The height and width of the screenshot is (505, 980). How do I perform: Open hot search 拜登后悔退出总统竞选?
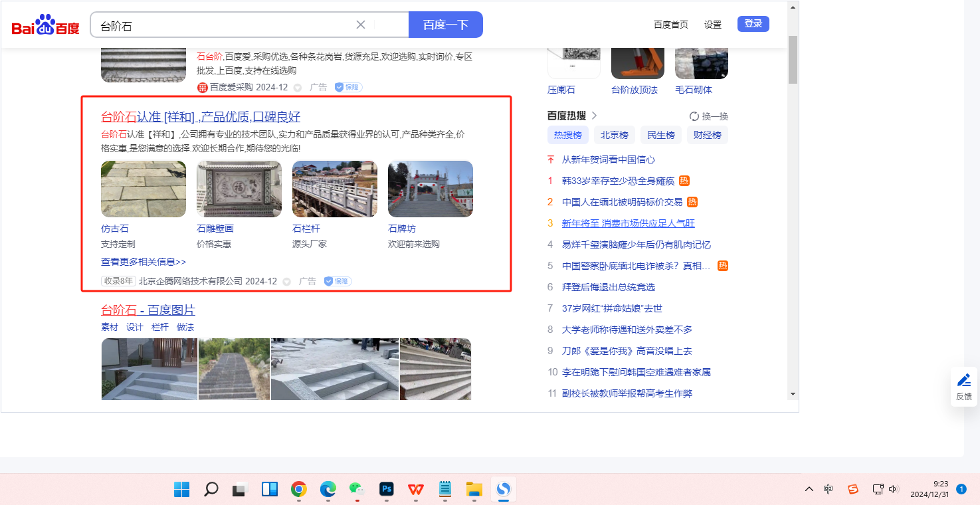point(609,287)
